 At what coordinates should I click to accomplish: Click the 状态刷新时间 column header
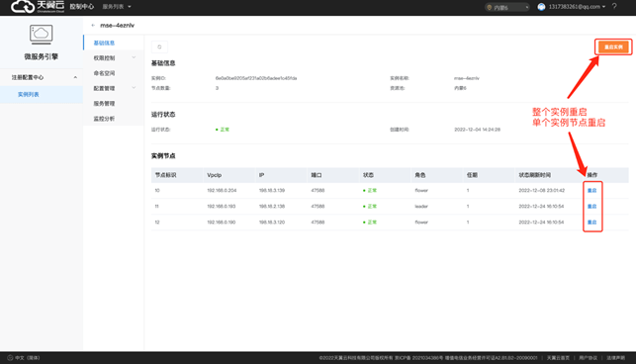[x=534, y=175]
